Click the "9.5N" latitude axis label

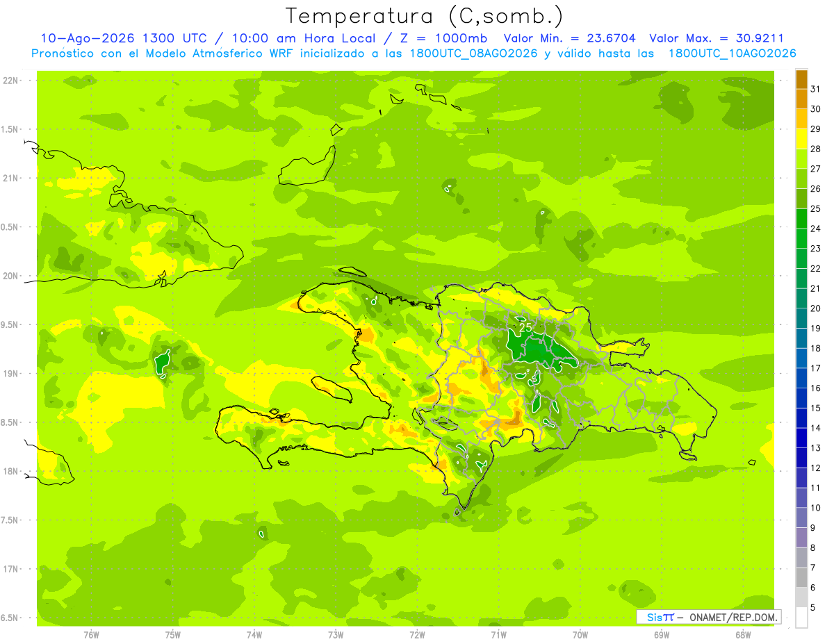point(10,325)
